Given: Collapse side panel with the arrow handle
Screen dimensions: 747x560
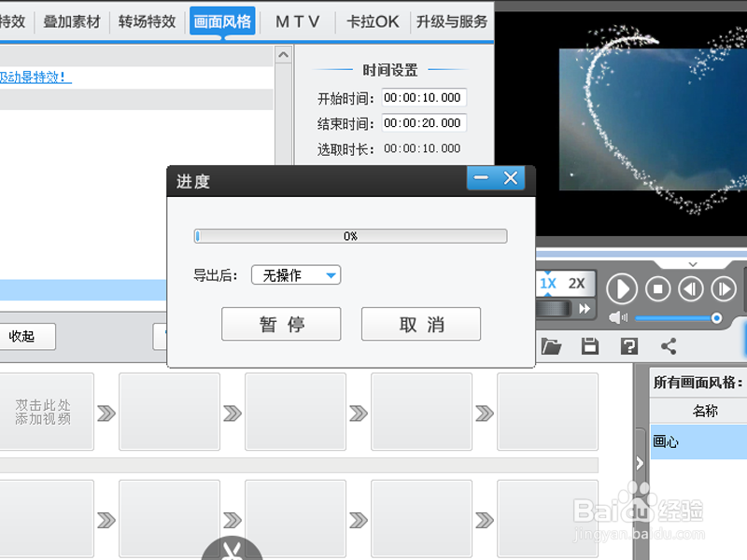Looking at the screenshot, I should coord(640,463).
